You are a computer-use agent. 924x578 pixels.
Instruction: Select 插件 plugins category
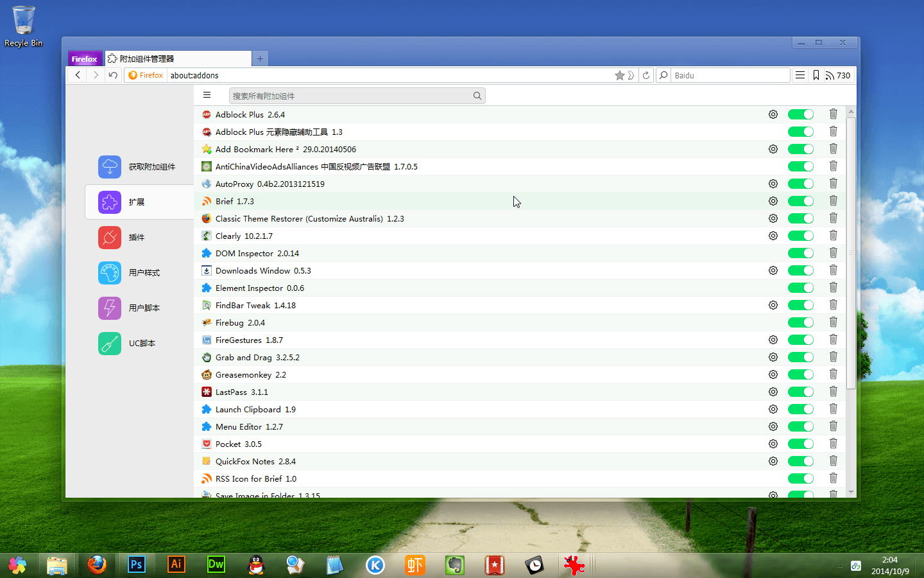tap(139, 238)
